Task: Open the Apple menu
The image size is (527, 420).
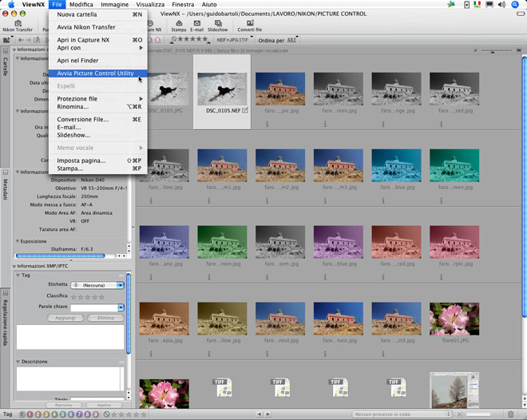Action: pyautogui.click(x=11, y=4)
